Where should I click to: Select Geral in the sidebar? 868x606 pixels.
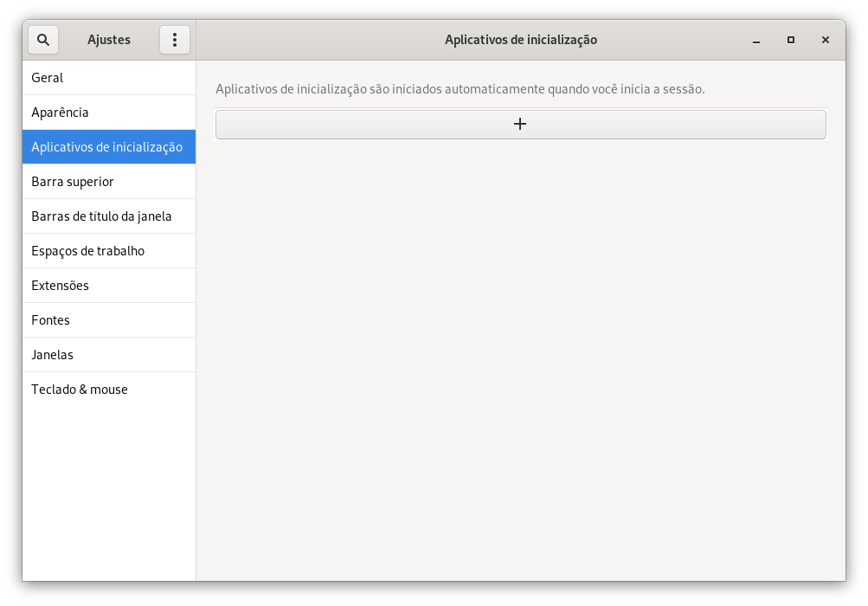(x=109, y=78)
